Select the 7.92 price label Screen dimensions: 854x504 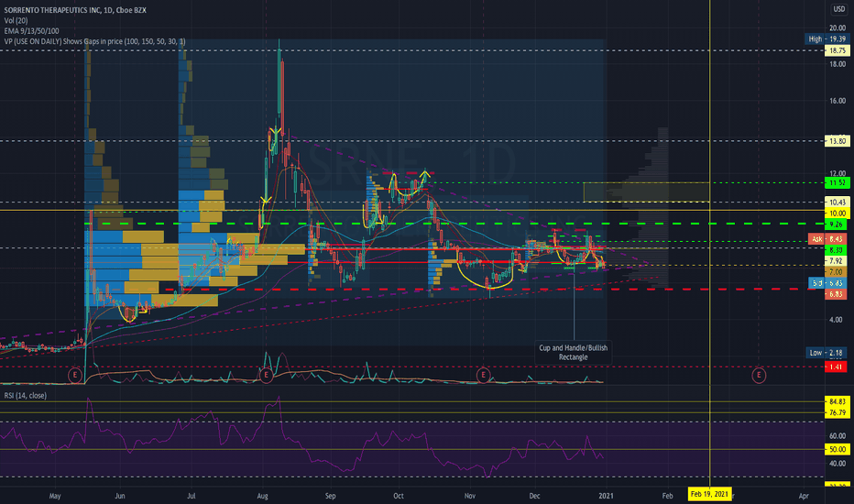pos(836,261)
